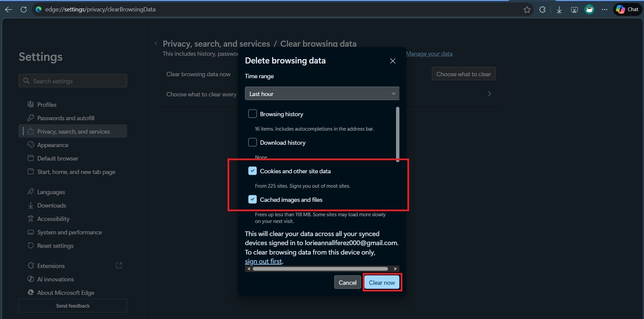Open Copilot Chat button

(627, 9)
